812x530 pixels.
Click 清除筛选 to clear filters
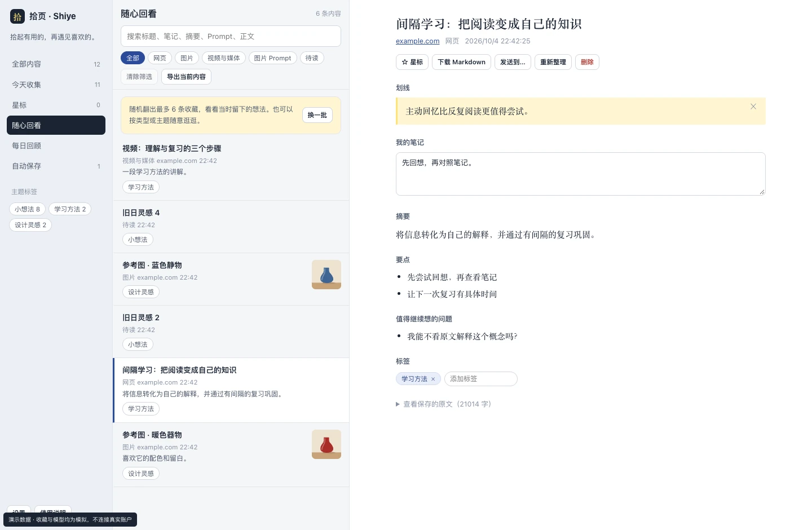[139, 77]
